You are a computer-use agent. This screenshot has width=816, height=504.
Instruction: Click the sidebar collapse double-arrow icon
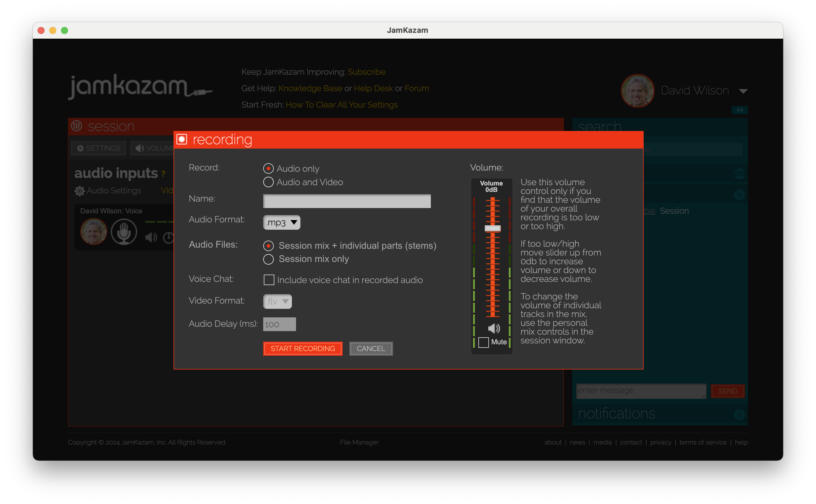pyautogui.click(x=739, y=110)
